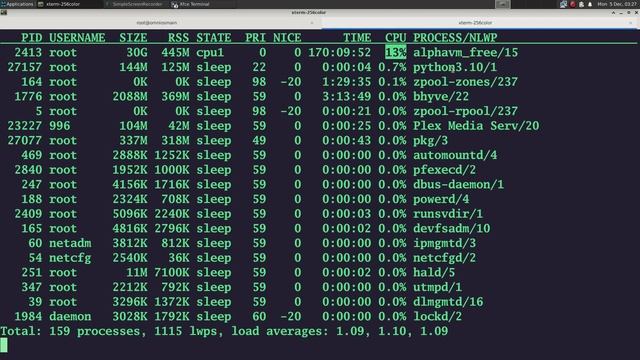Click the Total: 159 processes summary line
Viewport: 640px width, 360px height.
pos(224,331)
